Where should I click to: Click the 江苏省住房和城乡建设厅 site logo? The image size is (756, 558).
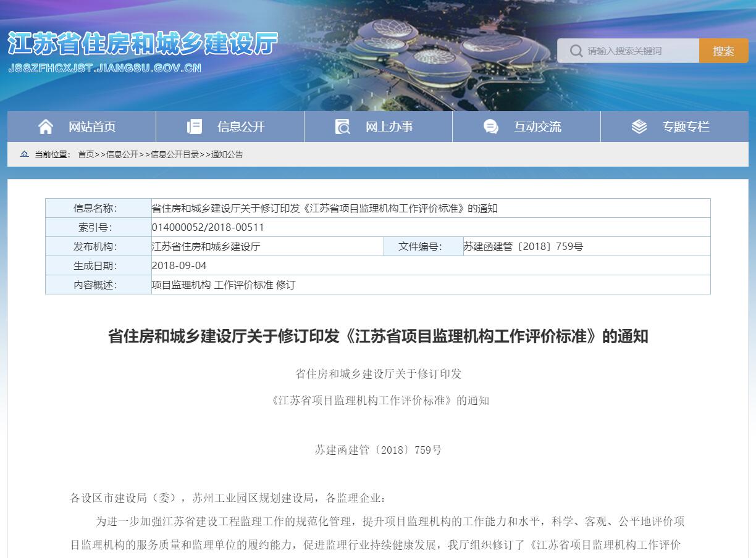pos(143,43)
